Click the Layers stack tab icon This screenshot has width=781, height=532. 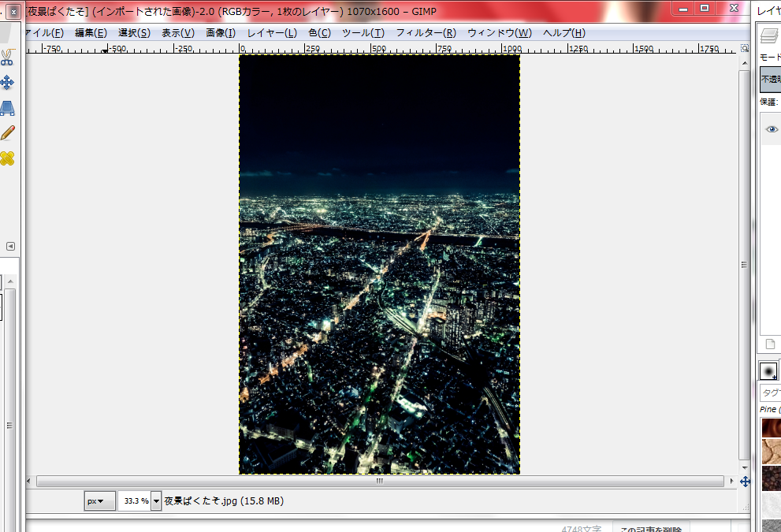click(x=769, y=35)
